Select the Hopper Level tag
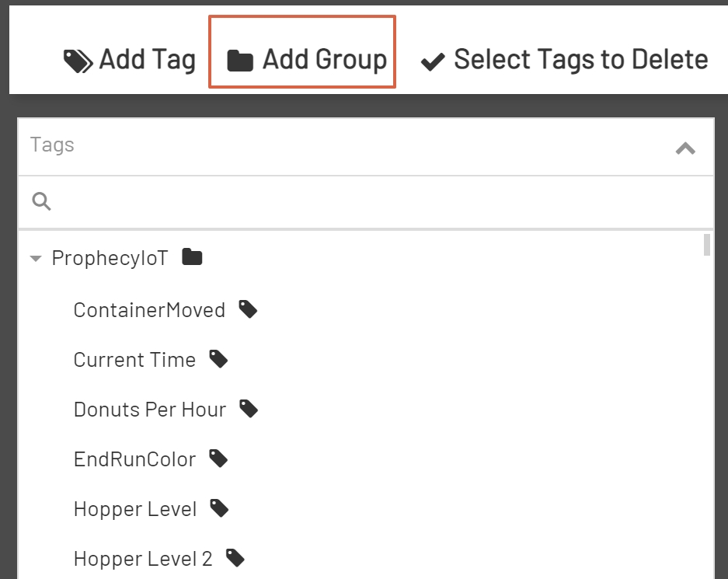Viewport: 728px width, 579px height. pyautogui.click(x=134, y=507)
